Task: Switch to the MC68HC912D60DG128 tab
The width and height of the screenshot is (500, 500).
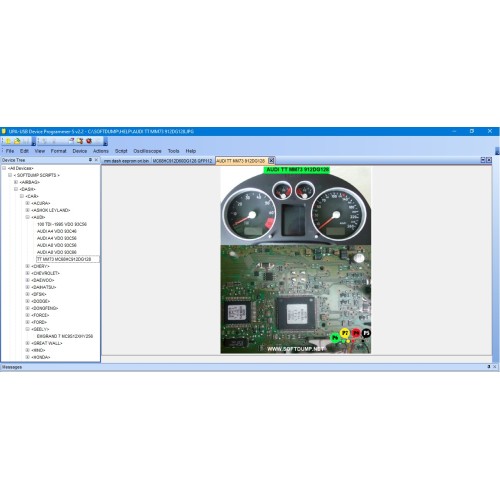Action: pyautogui.click(x=182, y=161)
